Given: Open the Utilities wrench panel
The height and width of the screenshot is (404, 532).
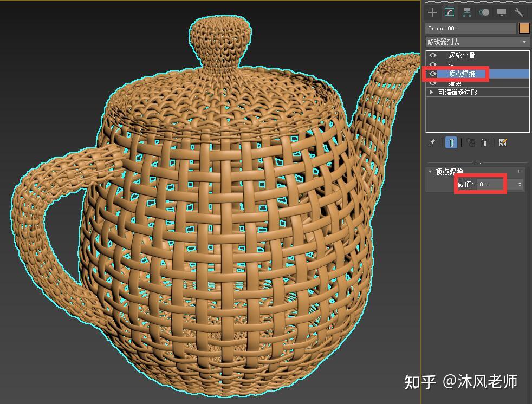Looking at the screenshot, I should 519,12.
